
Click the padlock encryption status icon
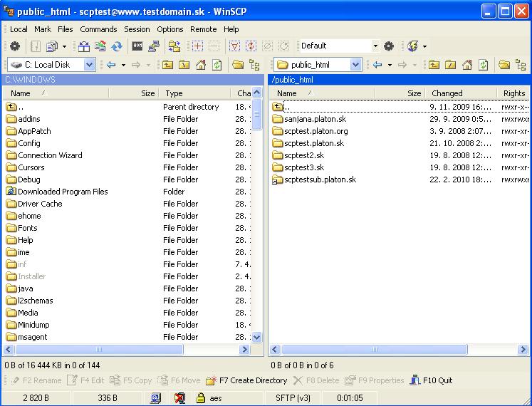(201, 397)
